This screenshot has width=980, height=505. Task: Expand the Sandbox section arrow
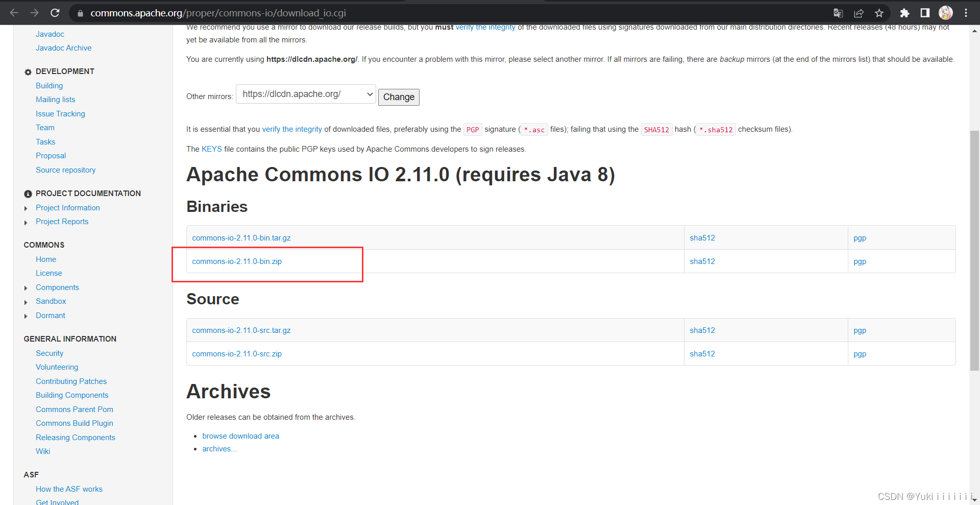click(x=26, y=302)
